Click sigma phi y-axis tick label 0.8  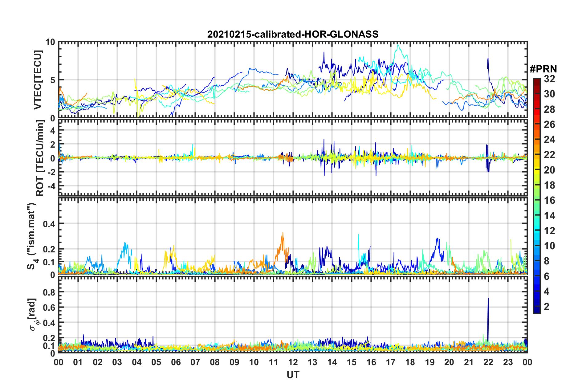tap(49, 292)
